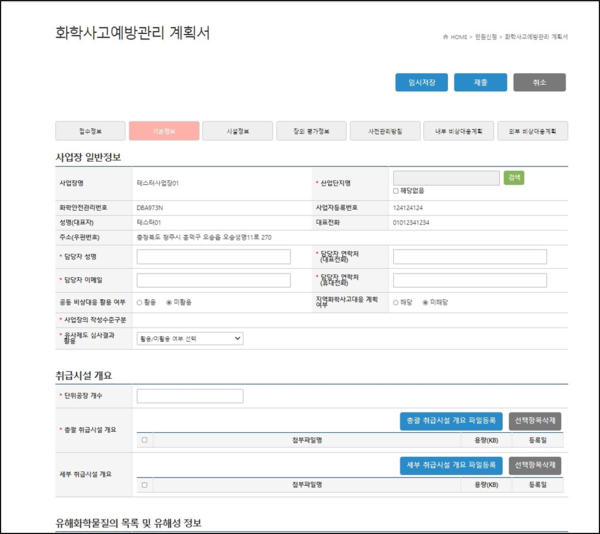The image size is (600, 534).
Task: Click 등록일 header in 세부 table
Action: (x=538, y=485)
